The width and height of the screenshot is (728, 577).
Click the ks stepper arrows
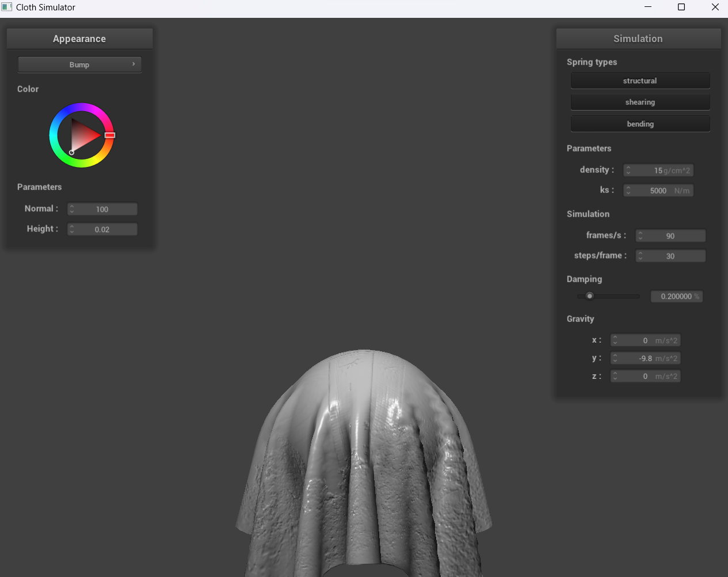click(628, 191)
